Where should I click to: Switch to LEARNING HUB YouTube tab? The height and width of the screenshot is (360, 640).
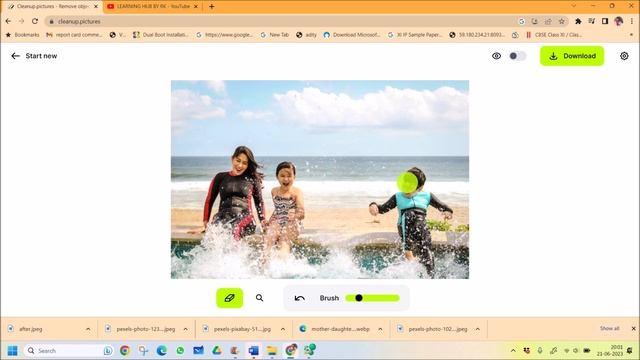pyautogui.click(x=153, y=7)
